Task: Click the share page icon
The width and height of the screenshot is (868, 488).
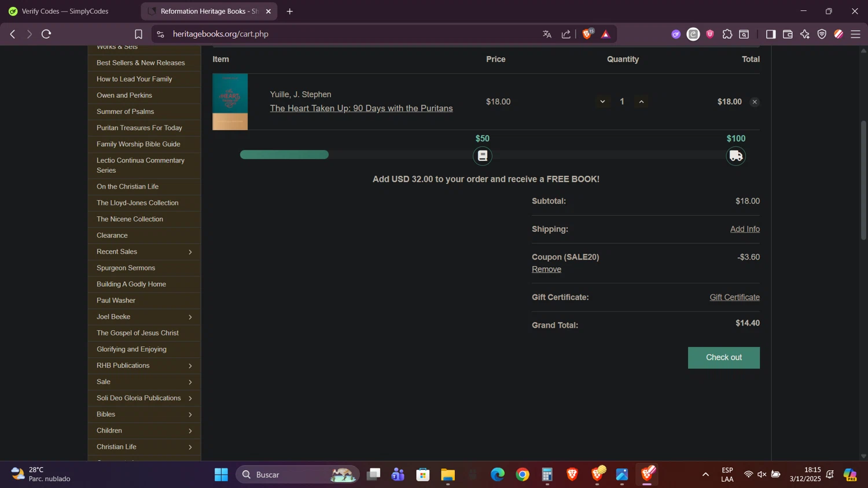Action: click(x=566, y=34)
